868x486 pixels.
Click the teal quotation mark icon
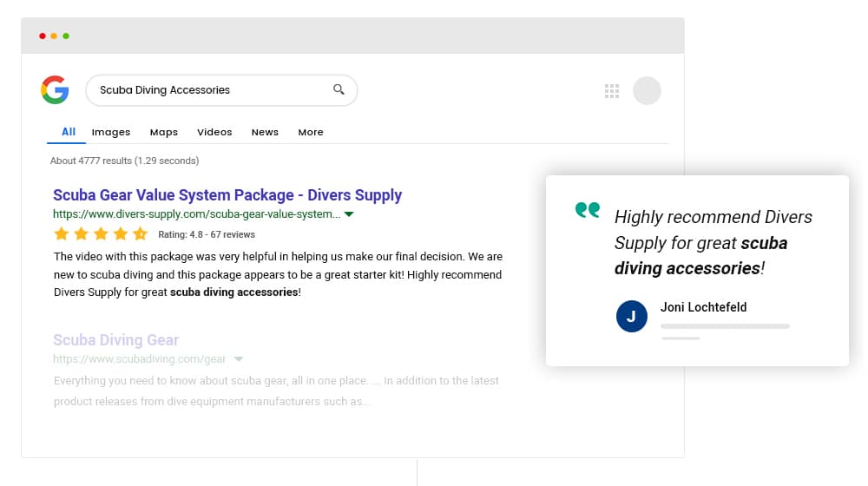tap(588, 210)
